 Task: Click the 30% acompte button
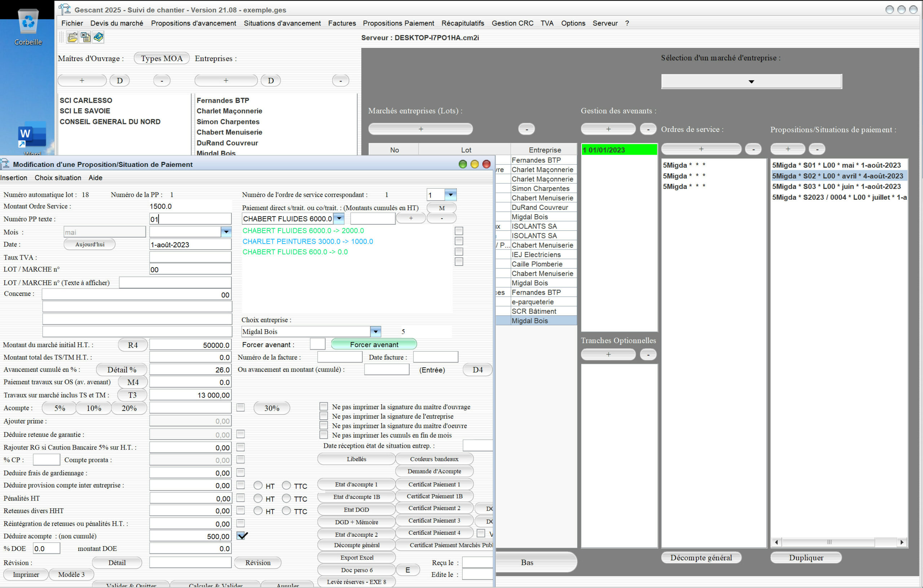tap(271, 408)
